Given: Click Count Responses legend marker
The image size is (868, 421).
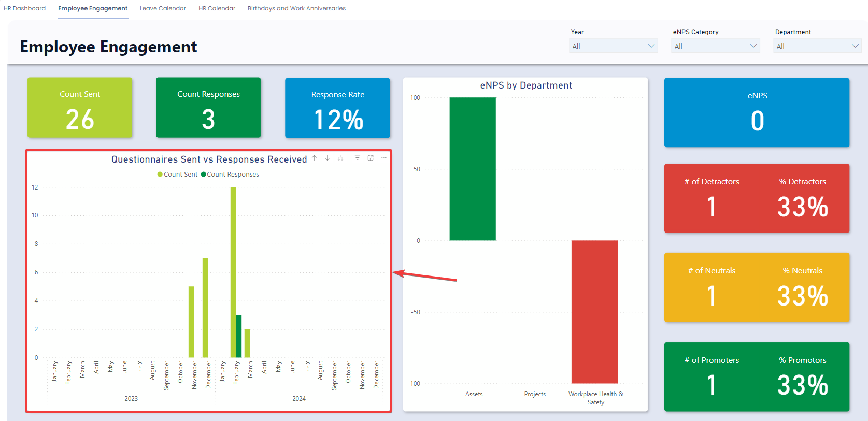Looking at the screenshot, I should pyautogui.click(x=204, y=175).
